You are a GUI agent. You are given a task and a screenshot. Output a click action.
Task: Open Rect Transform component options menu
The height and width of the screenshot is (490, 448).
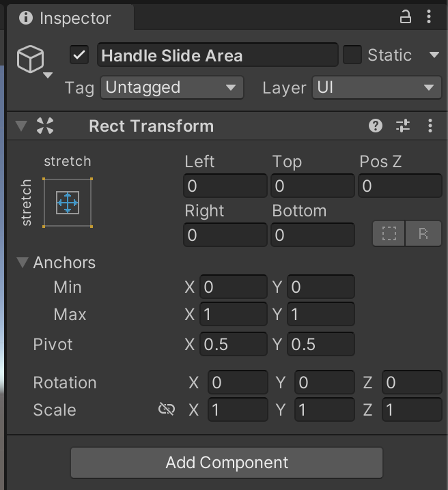430,126
